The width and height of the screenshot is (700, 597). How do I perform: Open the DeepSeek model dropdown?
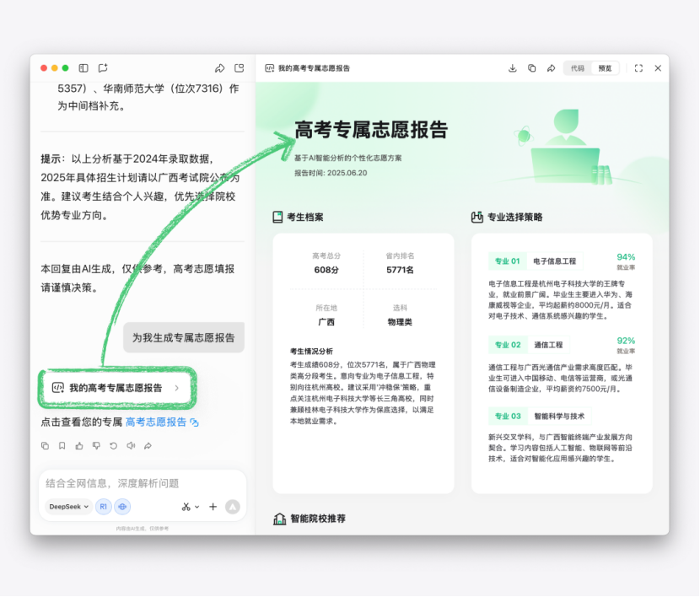(x=68, y=507)
